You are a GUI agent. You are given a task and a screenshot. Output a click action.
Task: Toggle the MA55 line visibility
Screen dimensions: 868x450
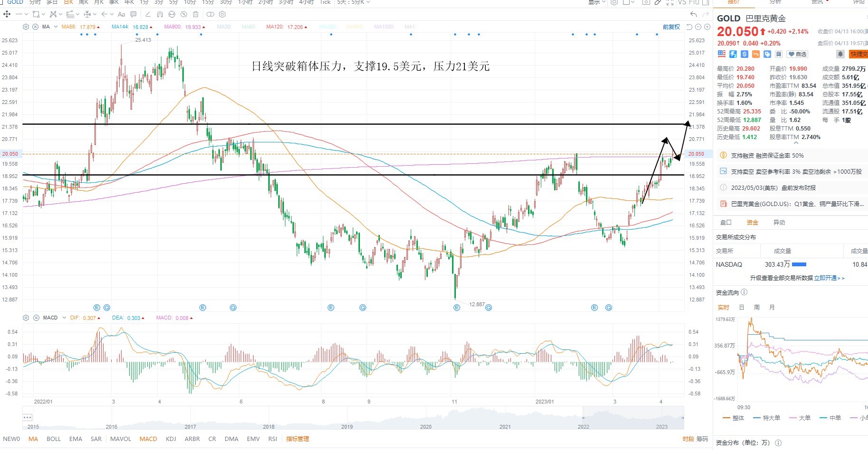[80, 27]
